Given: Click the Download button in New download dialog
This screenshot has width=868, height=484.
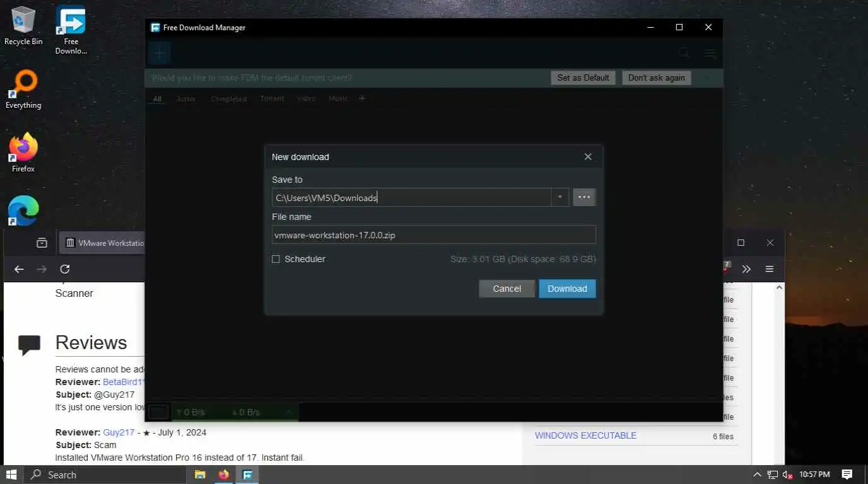Looking at the screenshot, I should click(x=567, y=289).
